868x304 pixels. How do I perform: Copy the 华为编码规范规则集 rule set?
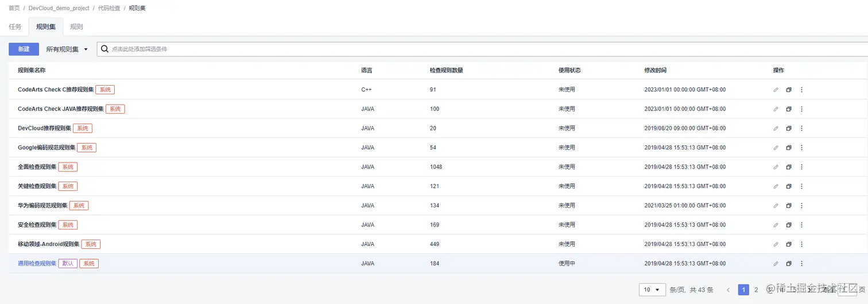coord(789,206)
